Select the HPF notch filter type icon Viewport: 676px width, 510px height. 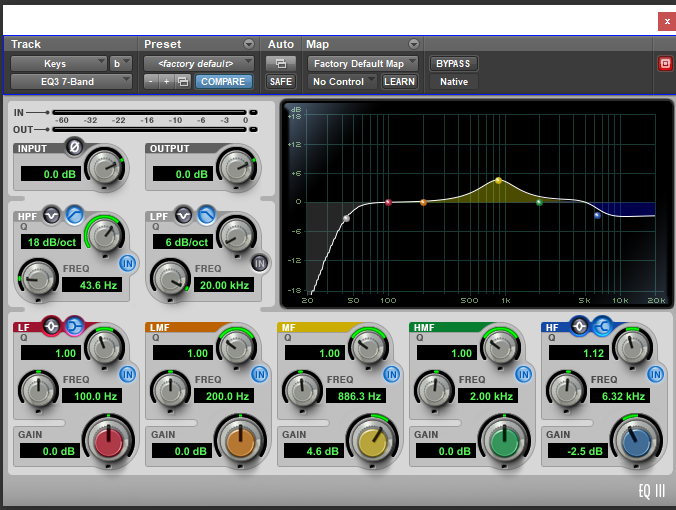click(52, 215)
